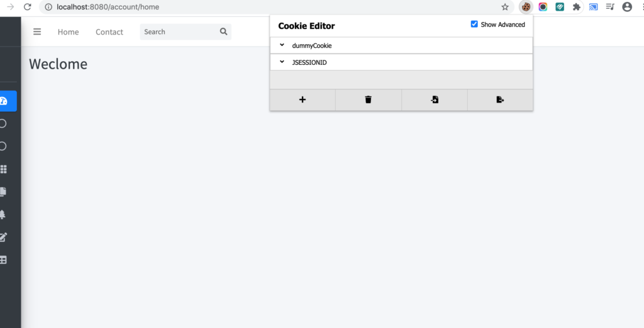Screen dimensions: 644x328
Task: Expand the JSESSIONID cookie entry
Action: 282,62
